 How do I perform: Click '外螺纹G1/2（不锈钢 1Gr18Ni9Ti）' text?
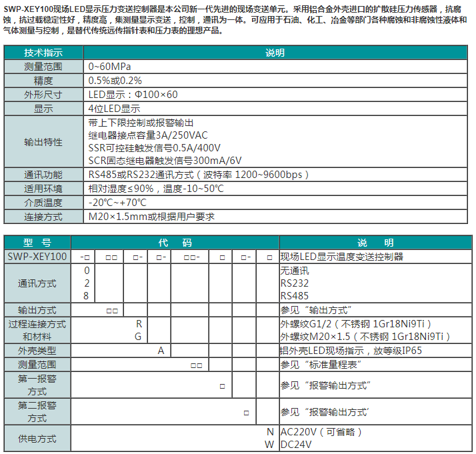click(356, 324)
